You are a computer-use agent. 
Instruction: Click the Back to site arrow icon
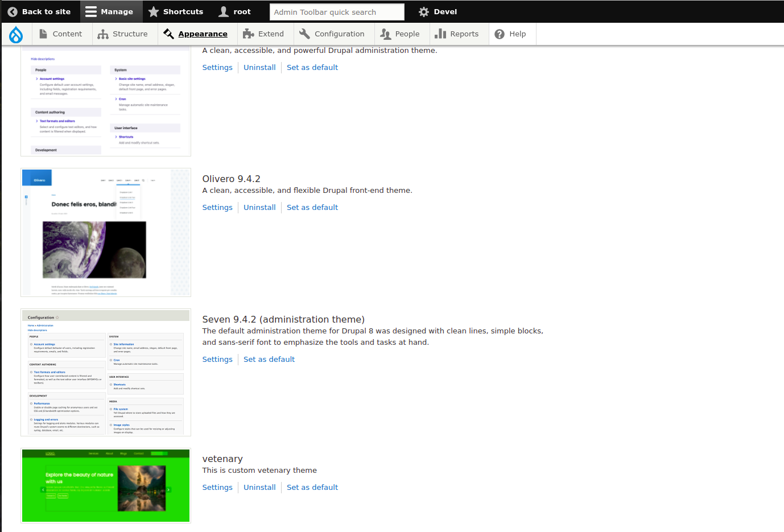tap(13, 11)
